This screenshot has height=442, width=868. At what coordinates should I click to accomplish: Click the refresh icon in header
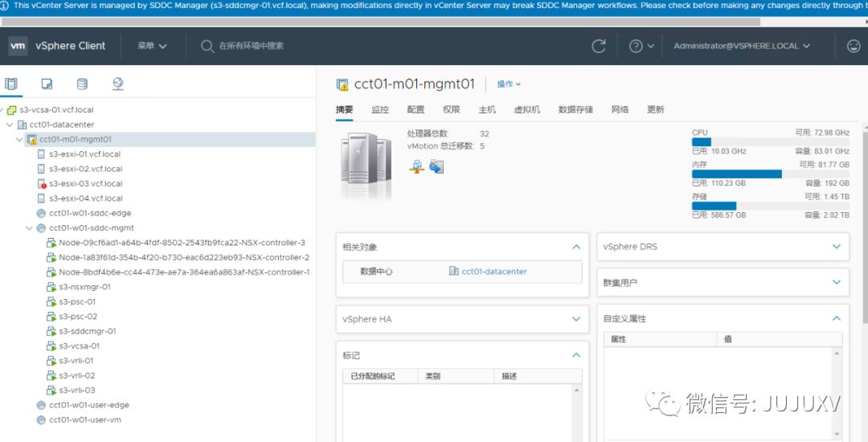click(599, 46)
